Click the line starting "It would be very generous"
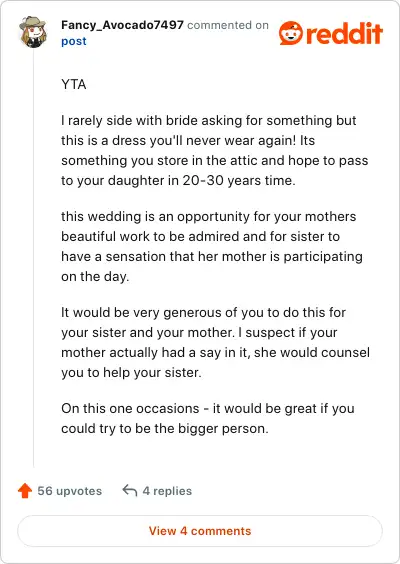The image size is (400, 564). pos(204,312)
